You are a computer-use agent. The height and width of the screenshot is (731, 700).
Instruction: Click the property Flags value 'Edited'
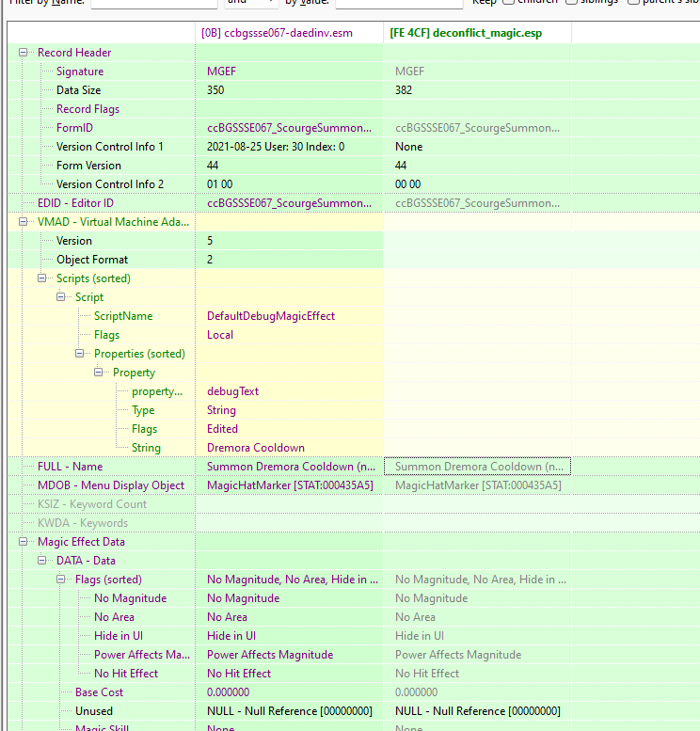222,429
